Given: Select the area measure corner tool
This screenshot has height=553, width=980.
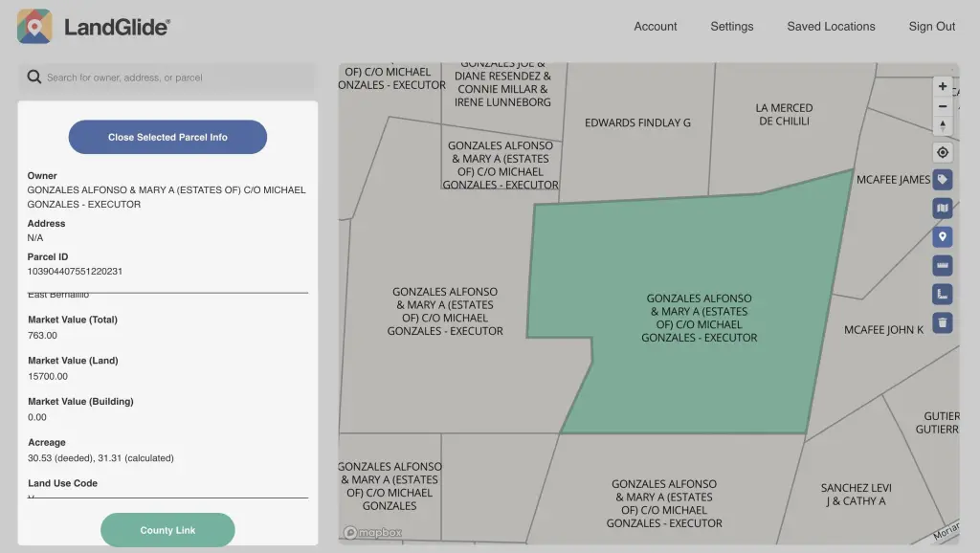Looking at the screenshot, I should [943, 294].
